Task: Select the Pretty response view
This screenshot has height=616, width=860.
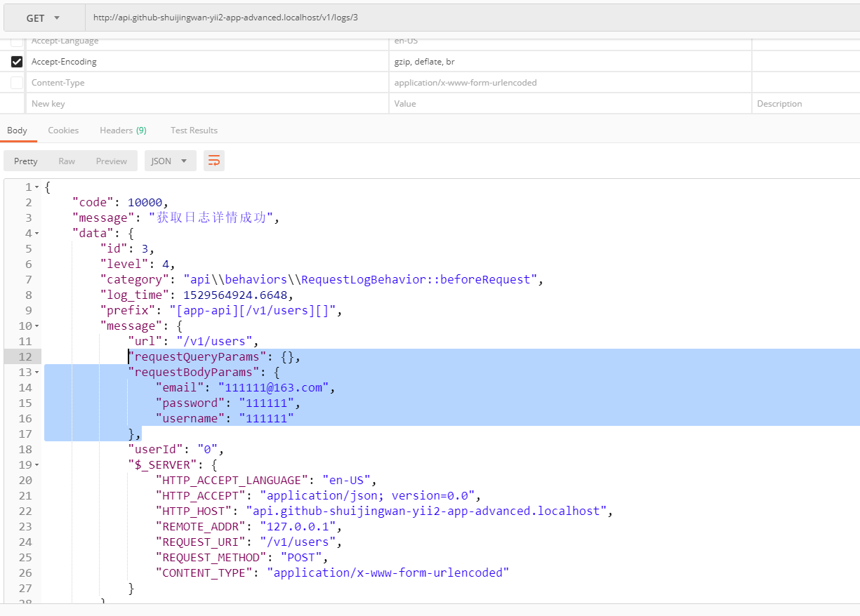Action: 26,161
